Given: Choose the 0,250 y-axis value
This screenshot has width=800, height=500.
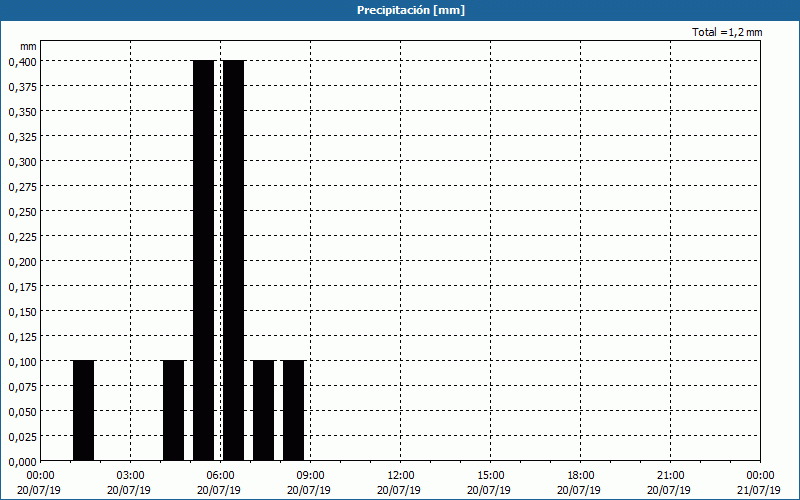Looking at the screenshot, I should [22, 211].
